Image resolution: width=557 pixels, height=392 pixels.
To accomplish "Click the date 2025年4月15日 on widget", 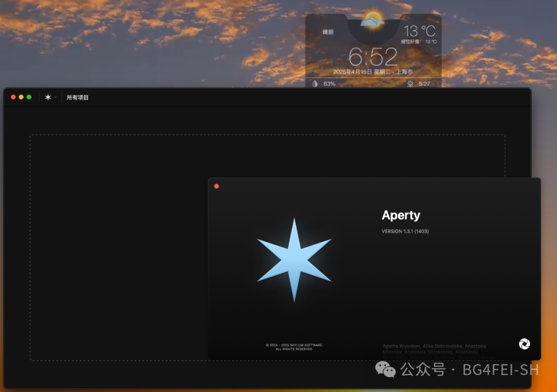I will click(352, 72).
